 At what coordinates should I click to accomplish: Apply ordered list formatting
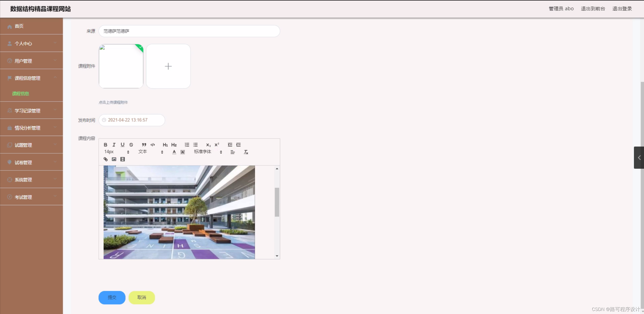tap(187, 145)
